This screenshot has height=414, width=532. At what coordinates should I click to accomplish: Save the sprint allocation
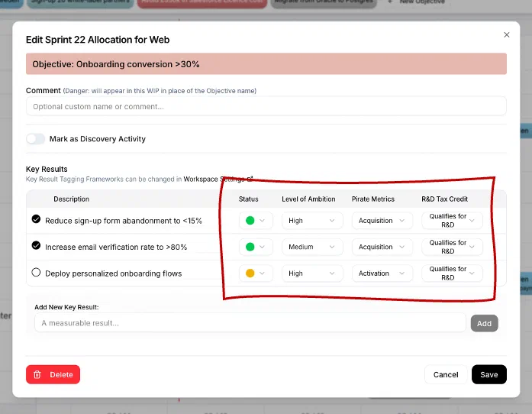[x=489, y=374]
